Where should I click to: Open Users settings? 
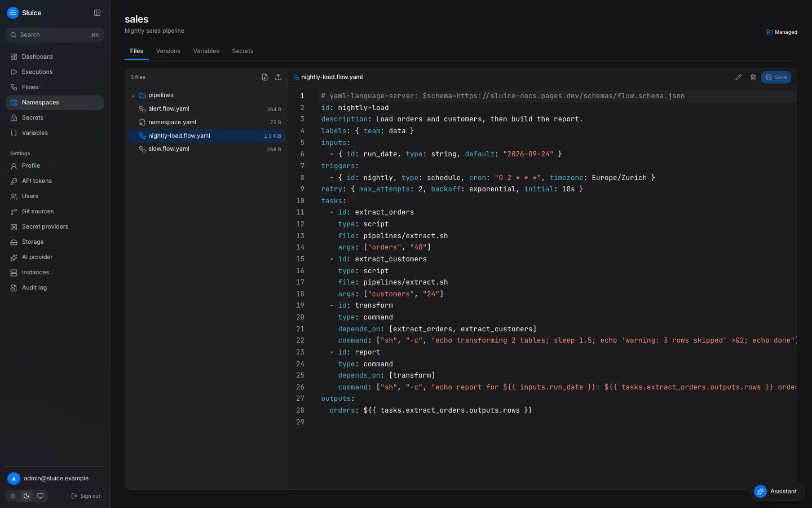coord(55,196)
